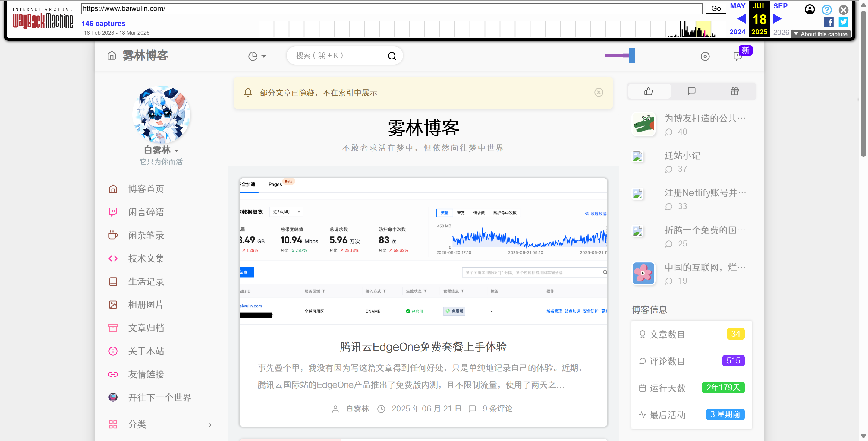The width and height of the screenshot is (868, 441).
Task: Open the 中国的互联网，烂 article
Action: coord(705,267)
